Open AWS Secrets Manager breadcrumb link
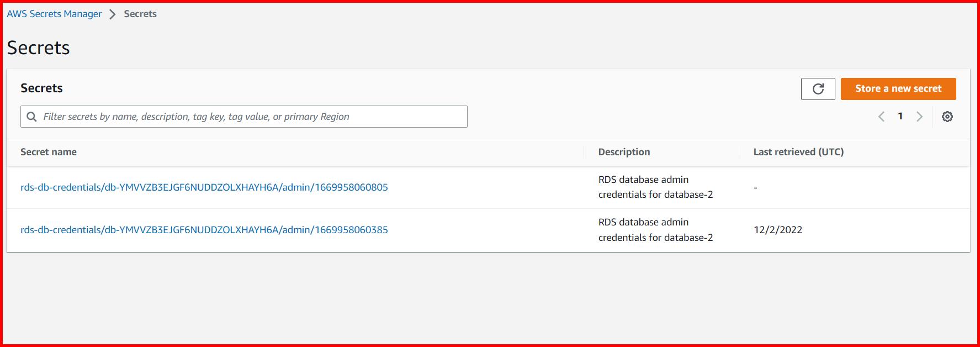Image resolution: width=980 pixels, height=347 pixels. [54, 14]
